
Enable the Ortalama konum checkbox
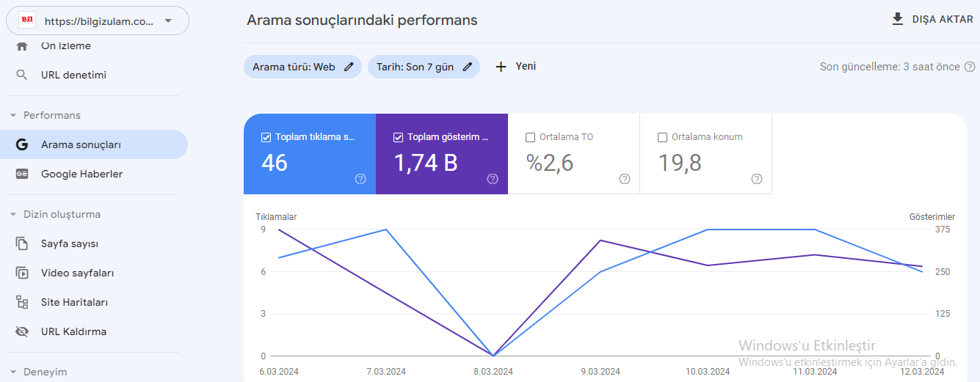click(663, 137)
